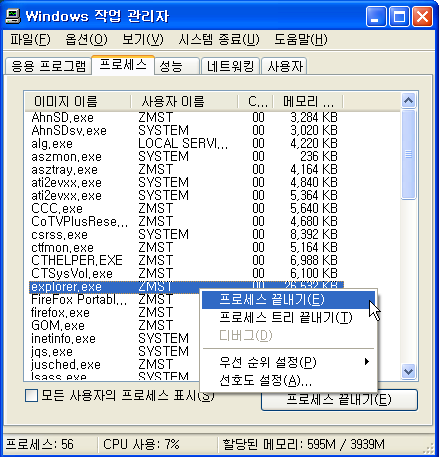Select the GOM.exe process
This screenshot has height=457, width=439.
click(x=114, y=326)
